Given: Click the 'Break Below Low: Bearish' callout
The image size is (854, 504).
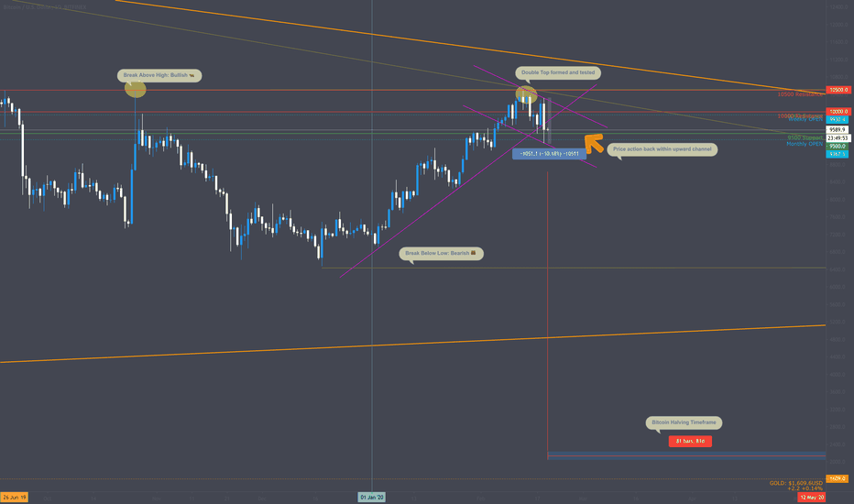Looking at the screenshot, I should coord(441,253).
